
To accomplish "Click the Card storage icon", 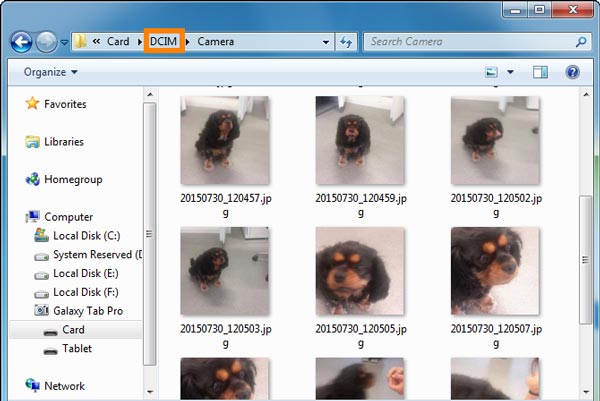I will click(x=50, y=332).
